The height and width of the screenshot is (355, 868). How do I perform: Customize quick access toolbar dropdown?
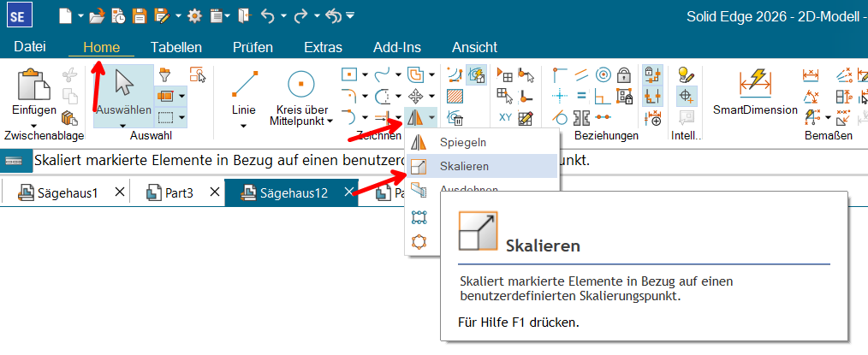[x=350, y=16]
